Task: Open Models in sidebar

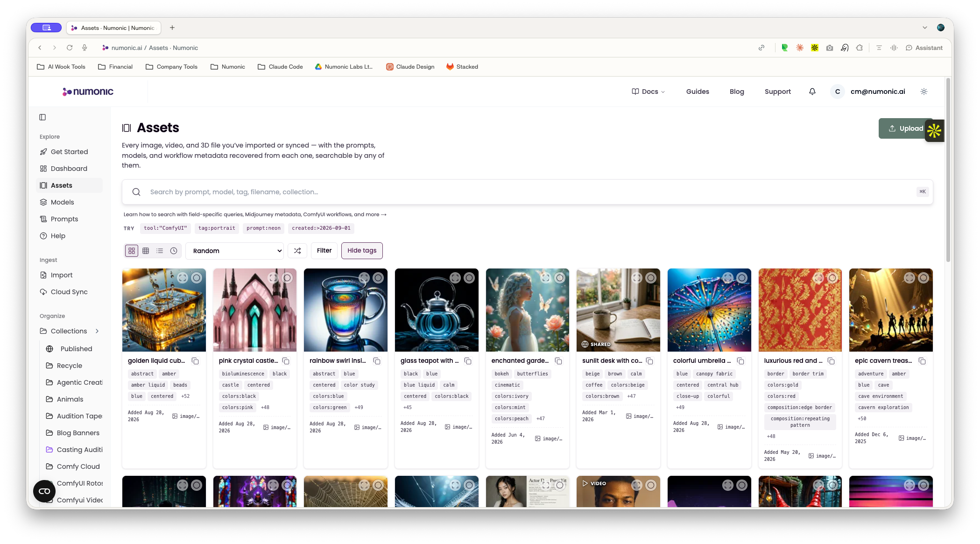Action: 70,202
